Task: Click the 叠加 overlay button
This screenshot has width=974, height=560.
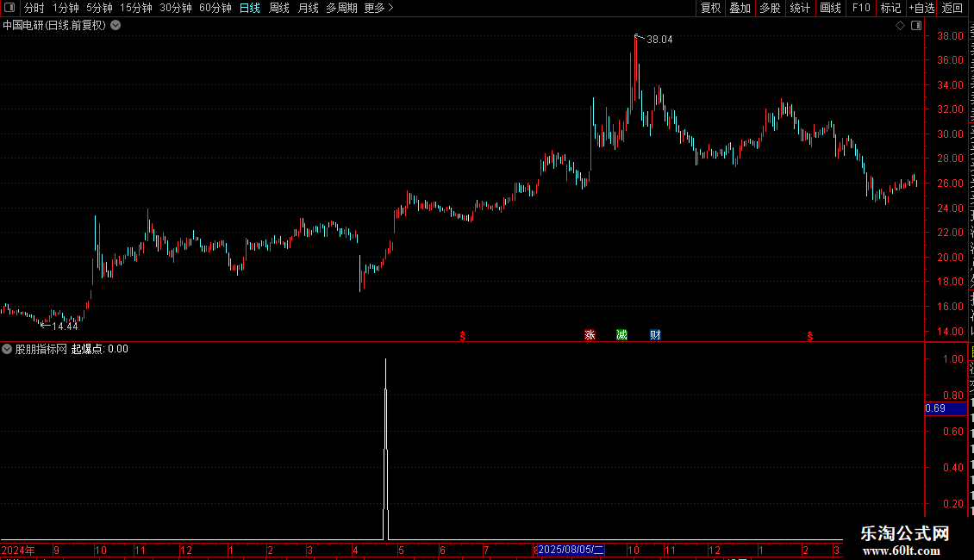Action: coord(740,8)
